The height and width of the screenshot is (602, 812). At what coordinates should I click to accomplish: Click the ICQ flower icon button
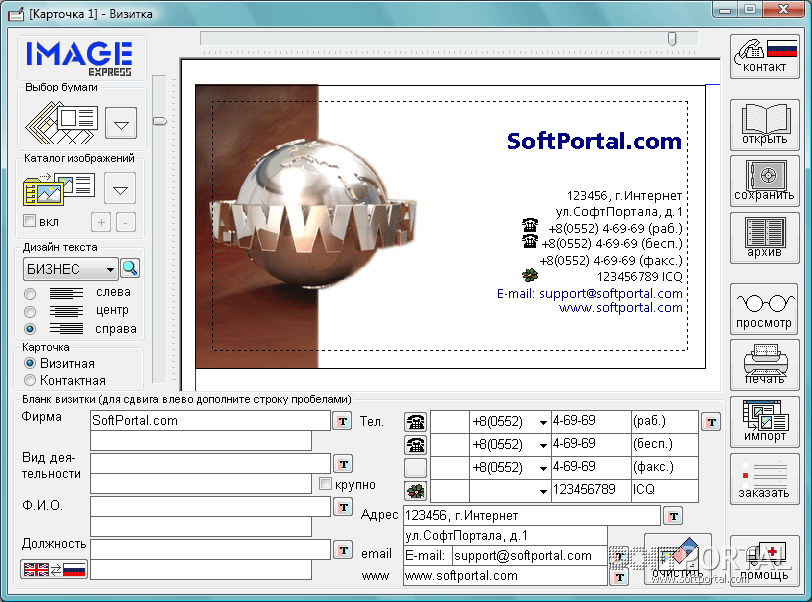pyautogui.click(x=415, y=490)
